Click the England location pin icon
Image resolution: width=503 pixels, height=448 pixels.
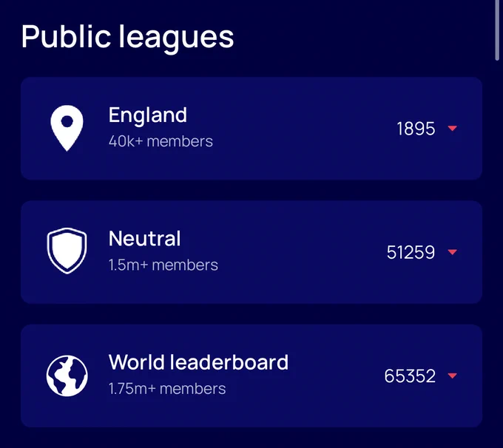click(67, 128)
